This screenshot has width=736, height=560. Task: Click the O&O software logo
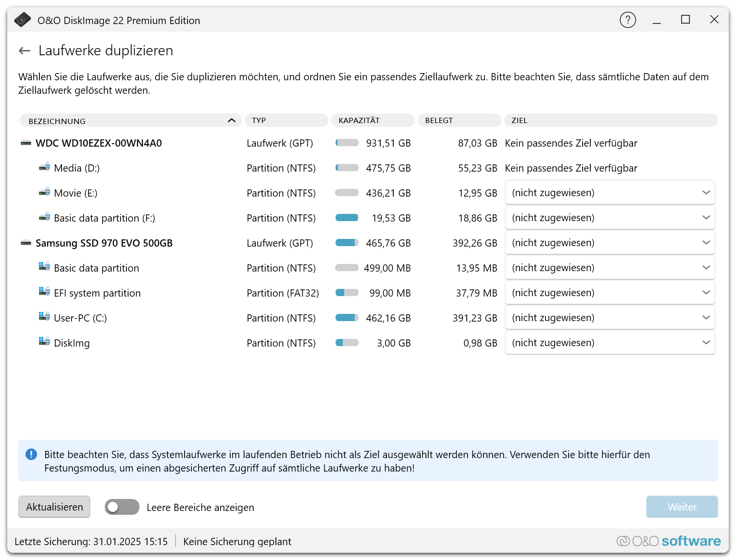click(x=668, y=541)
